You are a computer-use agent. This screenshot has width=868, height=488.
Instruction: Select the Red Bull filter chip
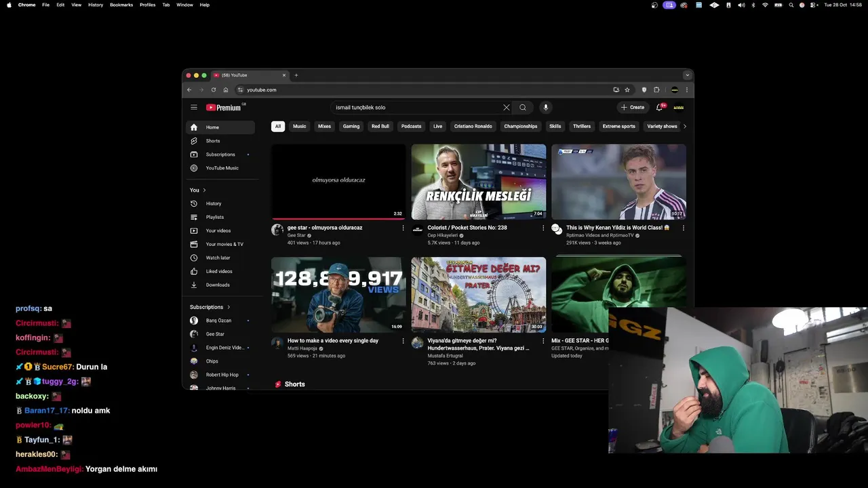(380, 126)
